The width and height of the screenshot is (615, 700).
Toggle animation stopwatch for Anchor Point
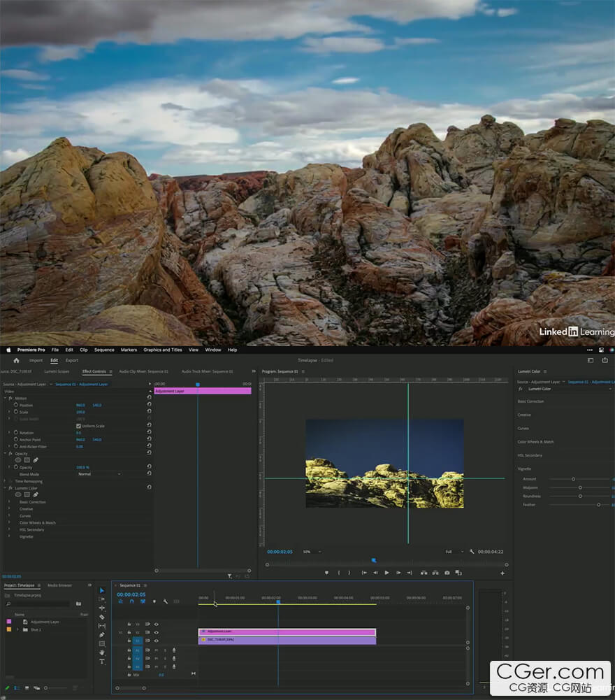[x=15, y=439]
